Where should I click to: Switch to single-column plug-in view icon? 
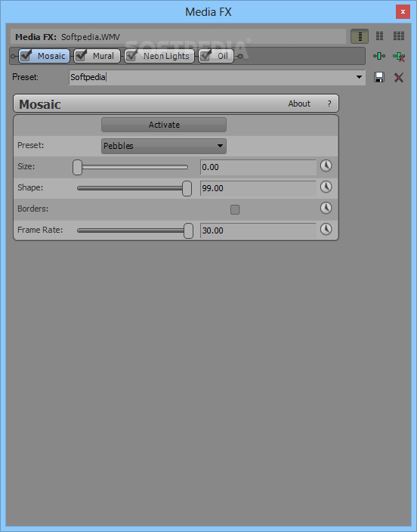pos(360,36)
